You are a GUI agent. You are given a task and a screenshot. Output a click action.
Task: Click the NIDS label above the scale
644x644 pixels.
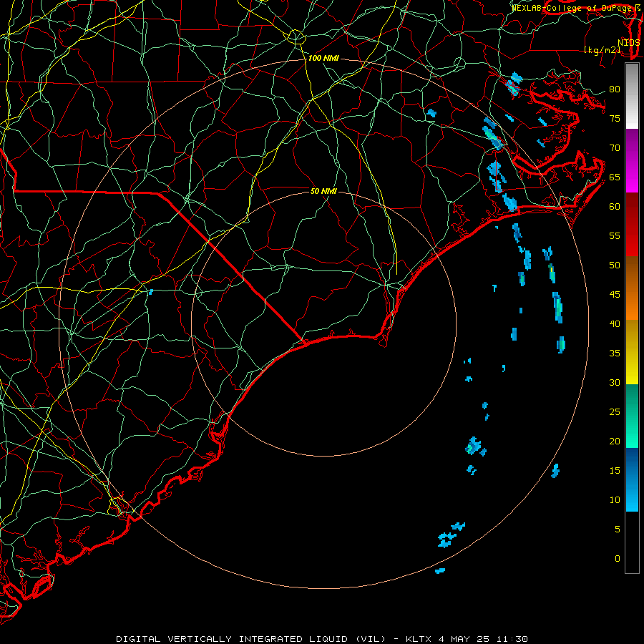pos(628,42)
